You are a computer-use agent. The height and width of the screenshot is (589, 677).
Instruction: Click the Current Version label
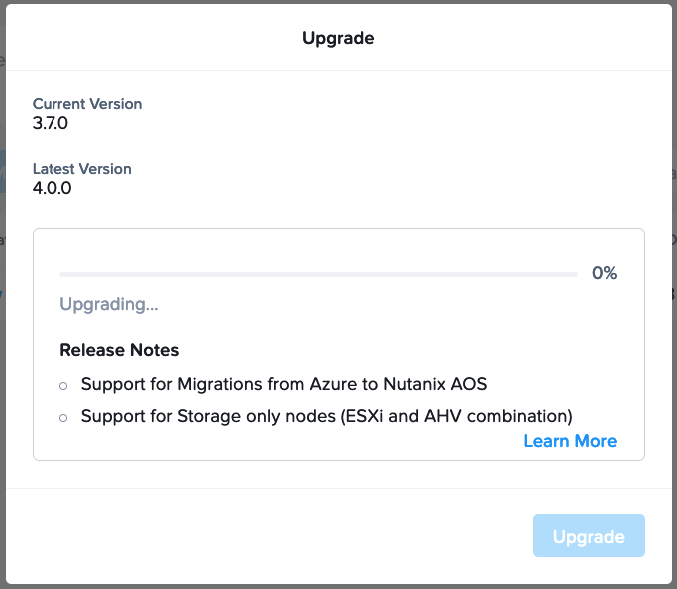(x=87, y=104)
